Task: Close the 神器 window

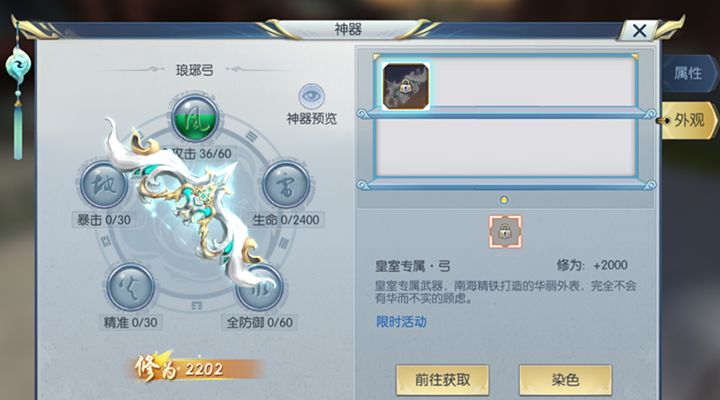Action: coord(640,31)
